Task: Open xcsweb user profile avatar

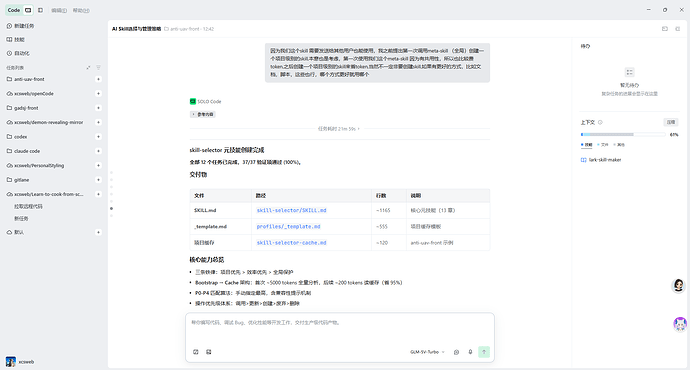Action: 11,362
